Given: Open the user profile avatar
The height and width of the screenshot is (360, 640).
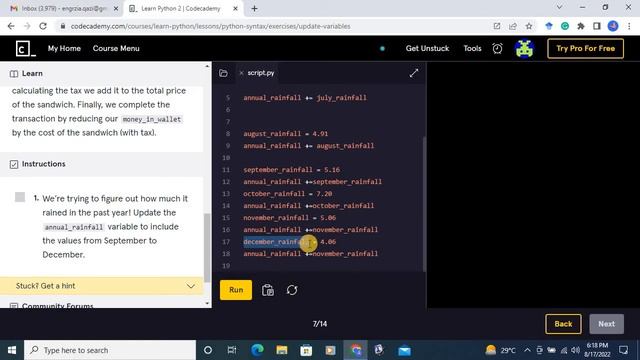Looking at the screenshot, I should pyautogui.click(x=524, y=49).
